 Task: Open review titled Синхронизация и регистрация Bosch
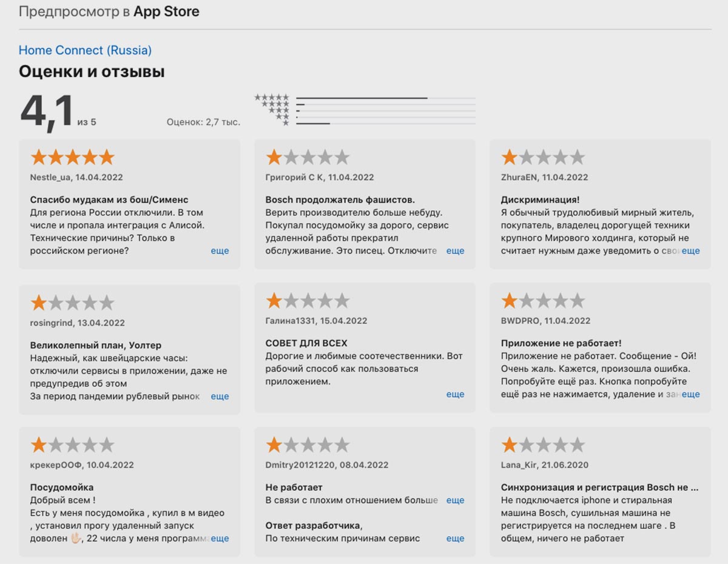(x=599, y=487)
